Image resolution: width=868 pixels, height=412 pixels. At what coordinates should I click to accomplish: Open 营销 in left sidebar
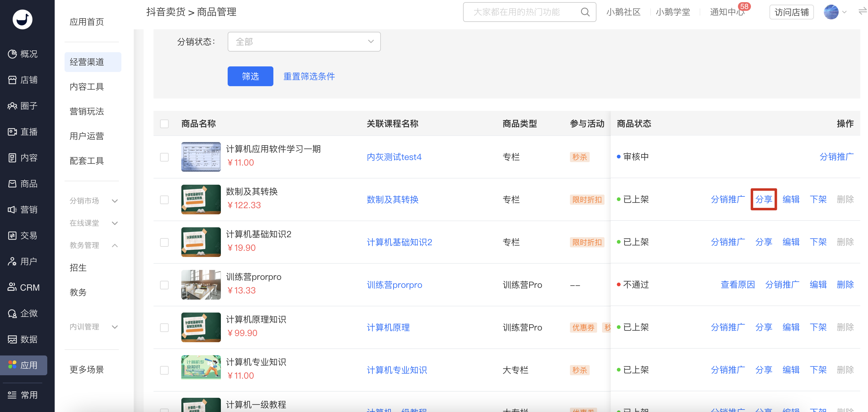23,209
